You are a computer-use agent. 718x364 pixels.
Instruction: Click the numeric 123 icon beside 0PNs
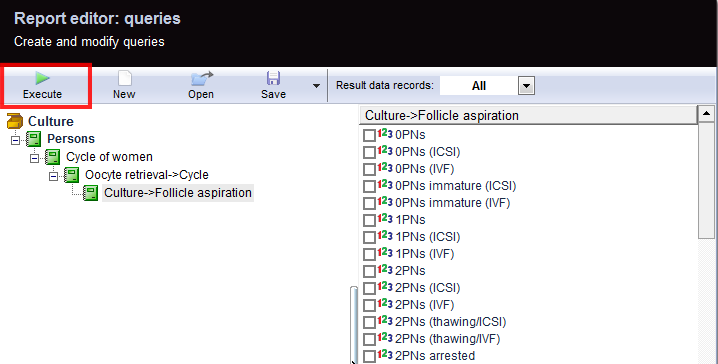coord(385,134)
